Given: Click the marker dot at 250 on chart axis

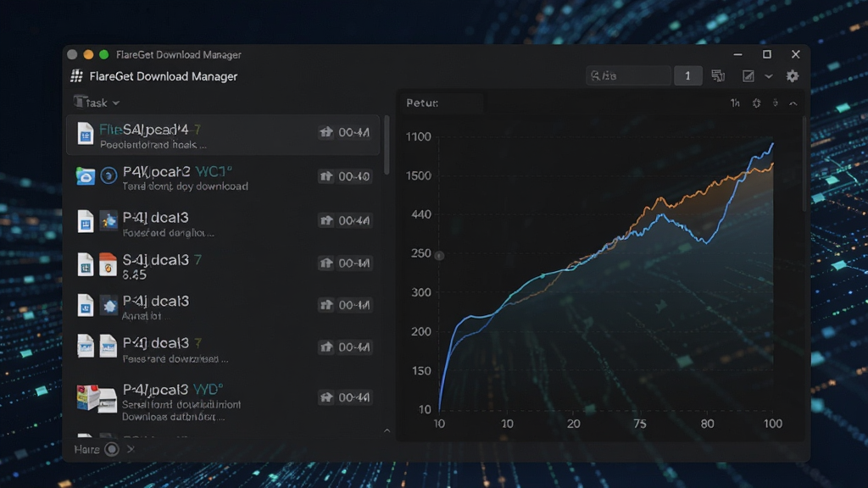Looking at the screenshot, I should pyautogui.click(x=440, y=256).
